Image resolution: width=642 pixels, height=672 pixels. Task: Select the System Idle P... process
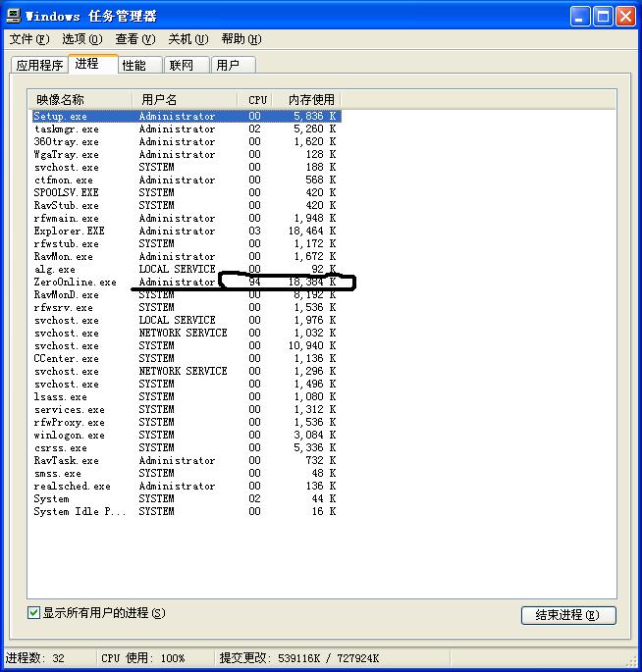[187, 511]
